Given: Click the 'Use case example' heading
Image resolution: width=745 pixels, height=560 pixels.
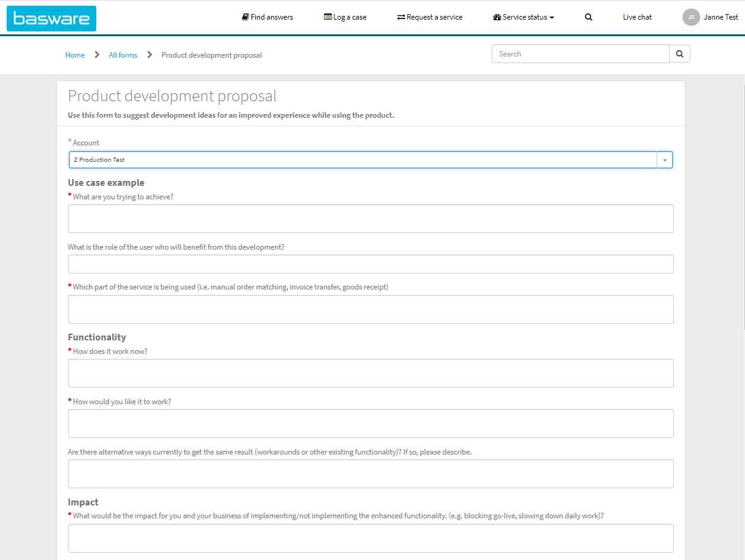Looking at the screenshot, I should click(x=106, y=183).
